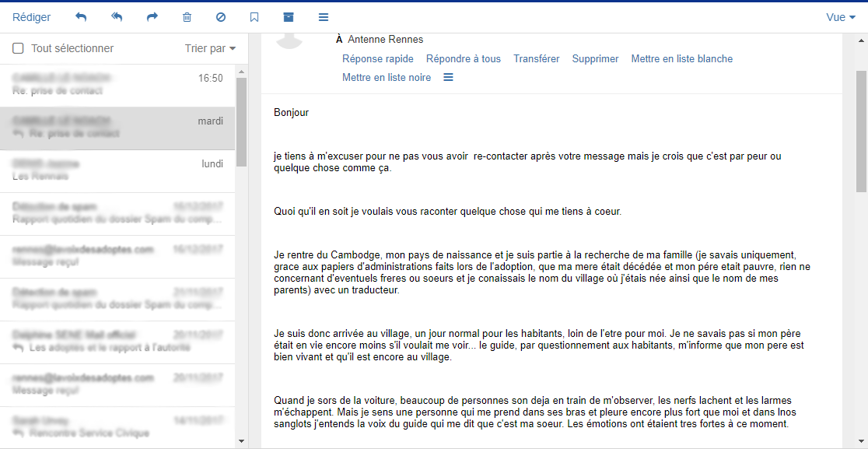Click Mettre en liste blanche
Image resolution: width=868 pixels, height=449 pixels.
(x=682, y=58)
